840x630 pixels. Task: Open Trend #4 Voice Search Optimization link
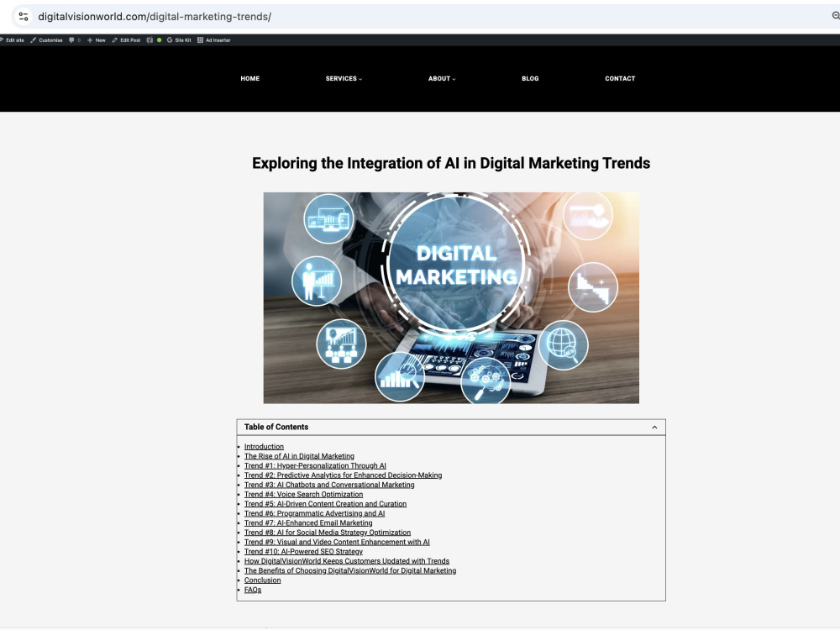[x=303, y=495]
